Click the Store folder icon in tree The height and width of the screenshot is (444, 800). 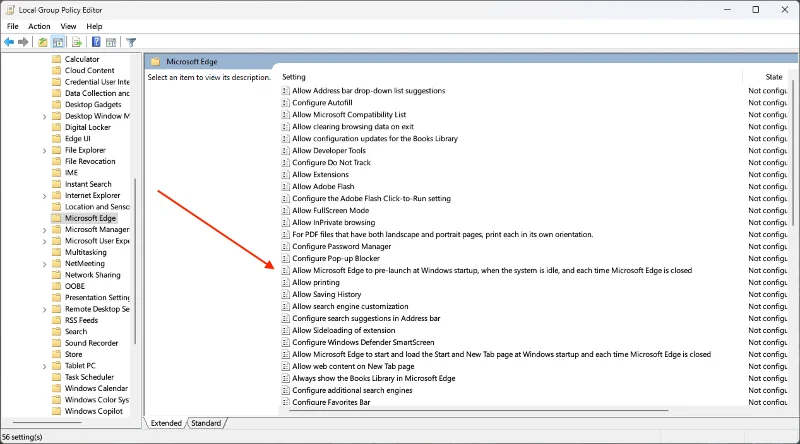[57, 354]
